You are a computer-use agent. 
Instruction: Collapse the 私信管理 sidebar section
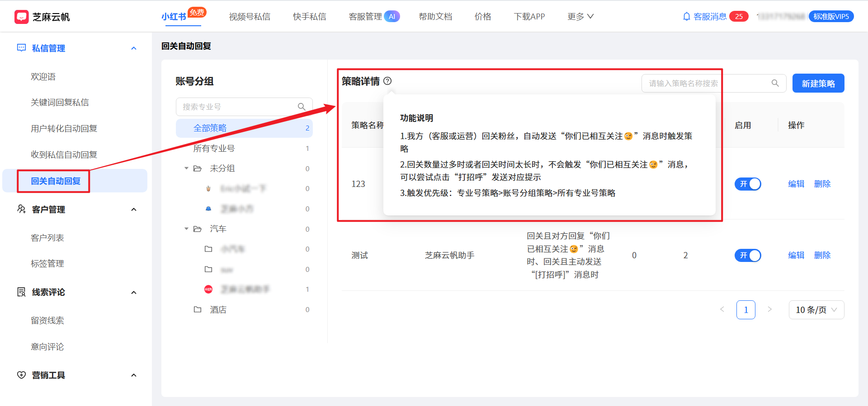(134, 48)
